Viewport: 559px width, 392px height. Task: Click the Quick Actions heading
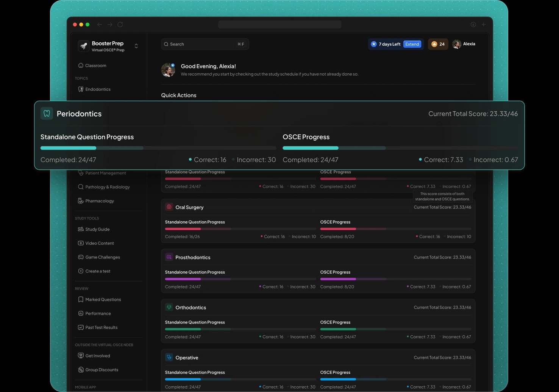(179, 95)
